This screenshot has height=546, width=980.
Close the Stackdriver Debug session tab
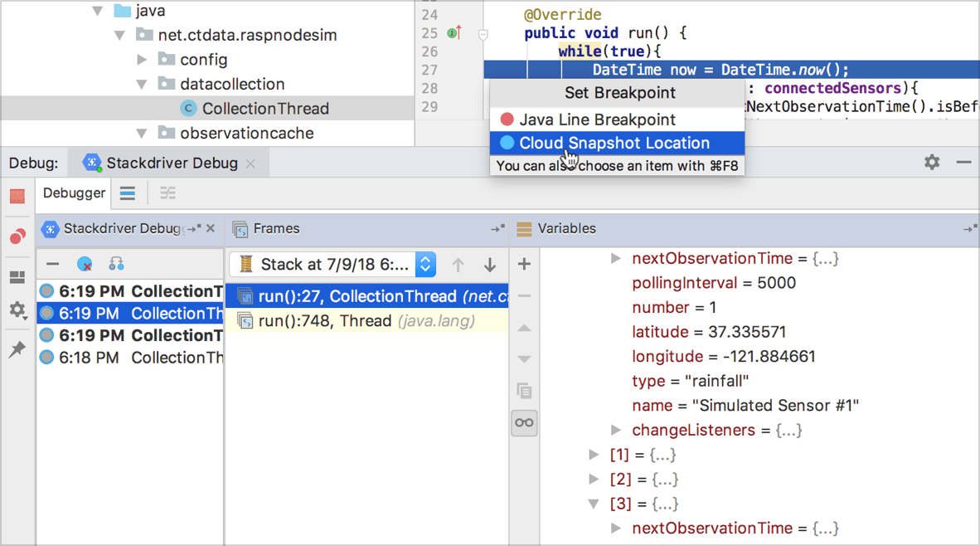pos(251,163)
